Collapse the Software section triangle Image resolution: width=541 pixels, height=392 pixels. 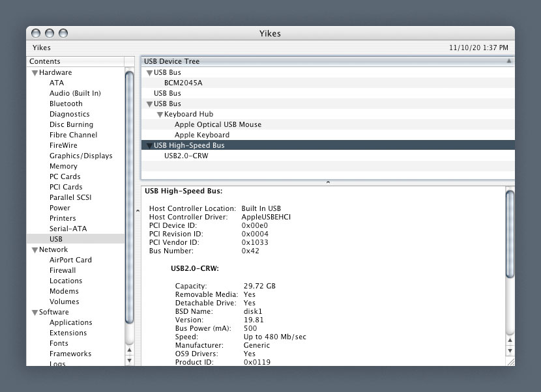point(35,313)
